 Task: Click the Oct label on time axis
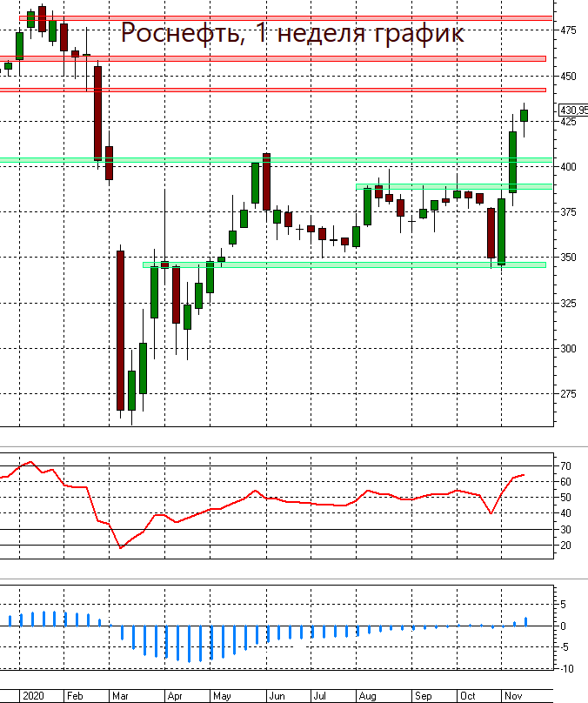[x=467, y=696]
